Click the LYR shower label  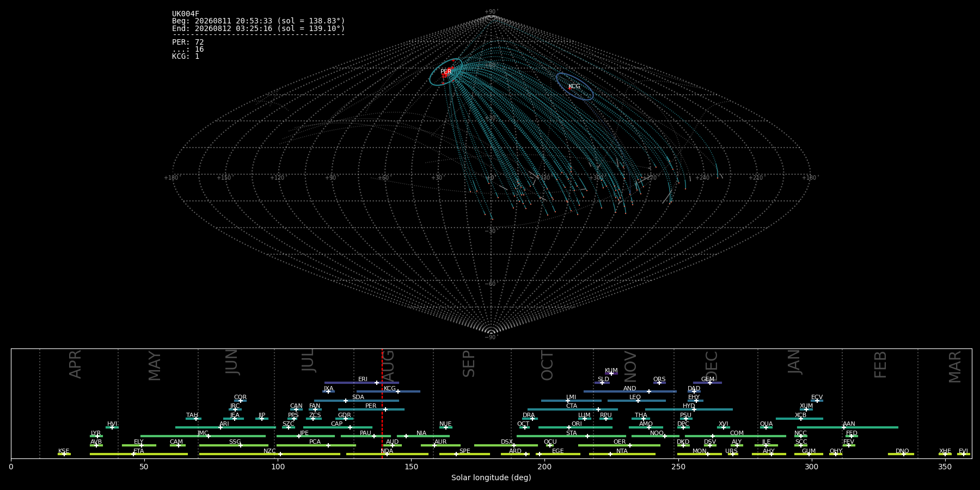[x=96, y=433]
